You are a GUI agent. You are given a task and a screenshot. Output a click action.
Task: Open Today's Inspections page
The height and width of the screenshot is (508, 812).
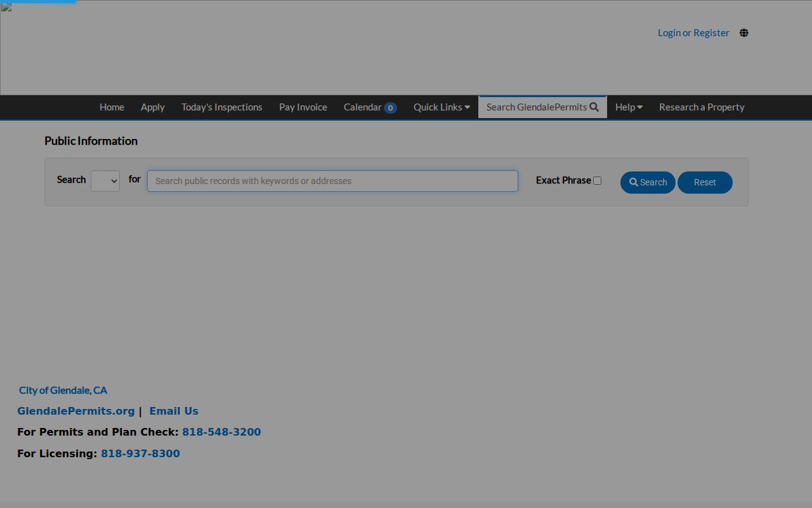point(221,107)
